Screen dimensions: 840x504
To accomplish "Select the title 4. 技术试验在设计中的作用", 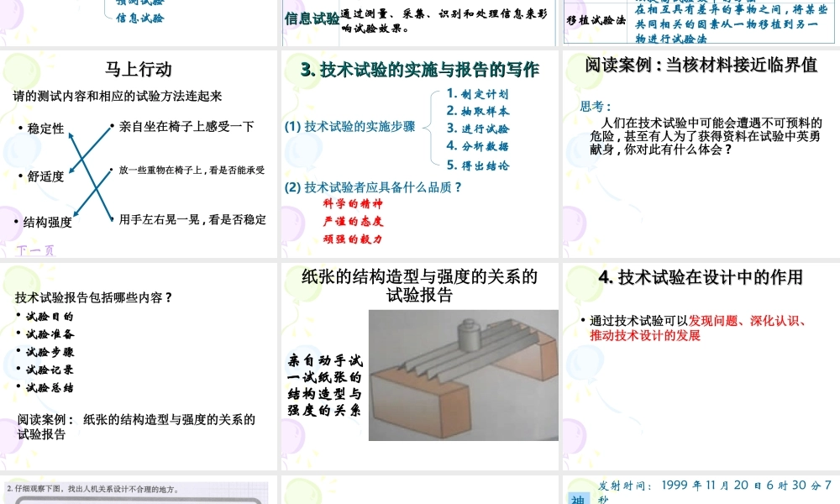I will (x=701, y=277).
